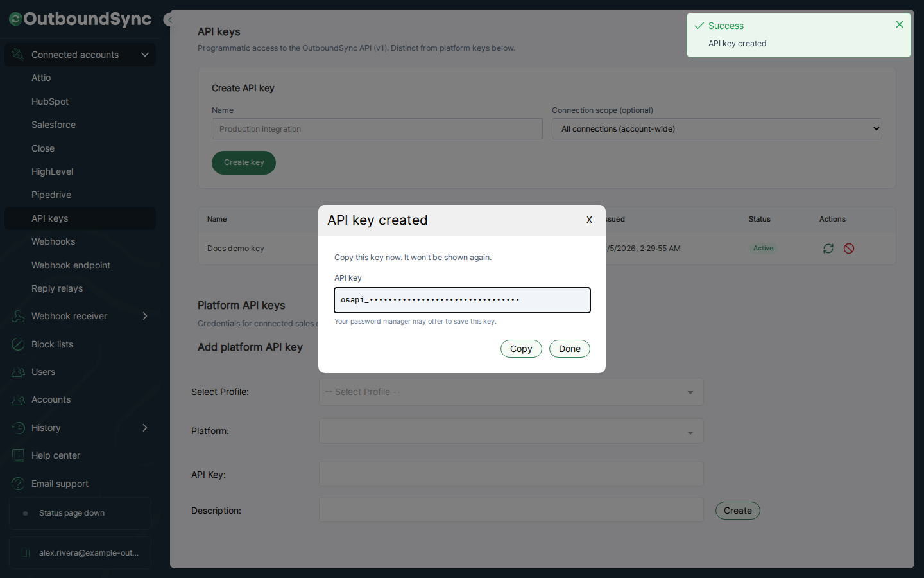Click the Platform API keys heading
The width and height of the screenshot is (924, 578).
[241, 305]
